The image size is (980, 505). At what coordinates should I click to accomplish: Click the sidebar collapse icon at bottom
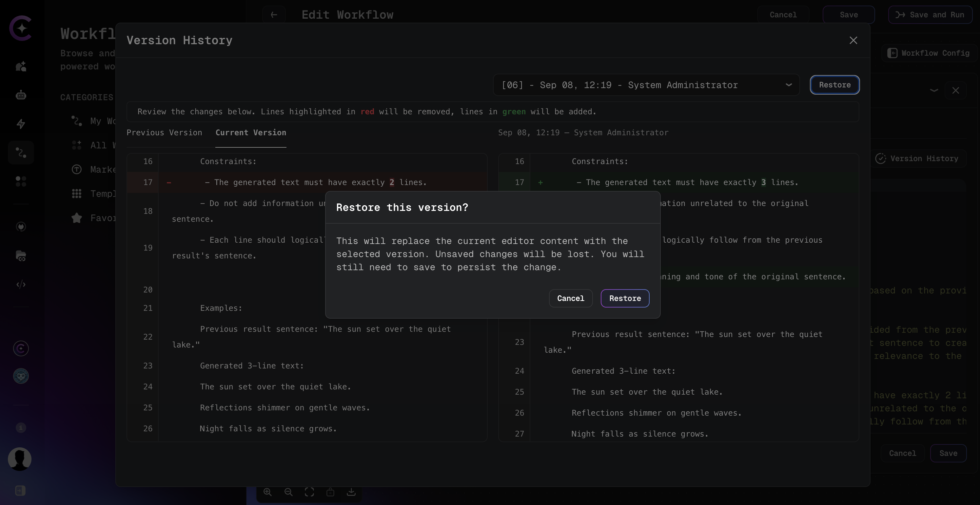[21, 491]
